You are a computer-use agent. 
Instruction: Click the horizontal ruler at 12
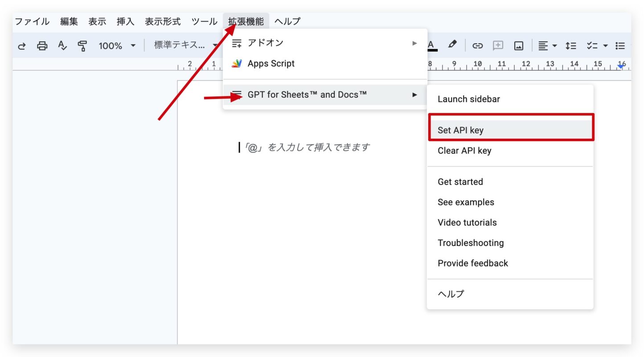coord(526,65)
